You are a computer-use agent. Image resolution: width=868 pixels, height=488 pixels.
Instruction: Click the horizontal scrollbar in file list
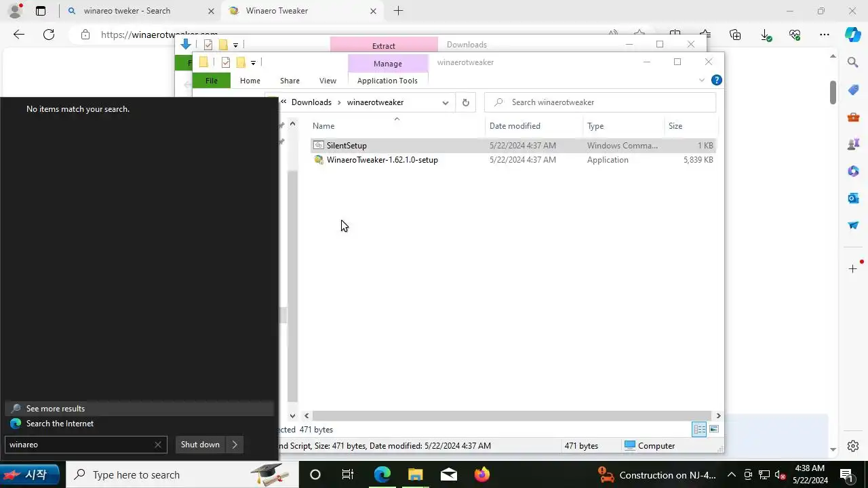512,416
